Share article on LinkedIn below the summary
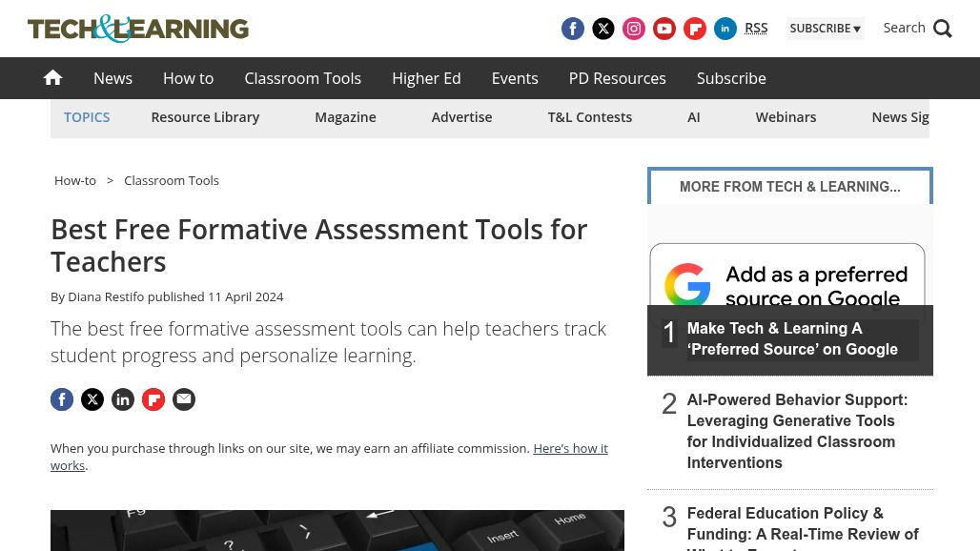The width and height of the screenshot is (980, 551). pyautogui.click(x=123, y=399)
